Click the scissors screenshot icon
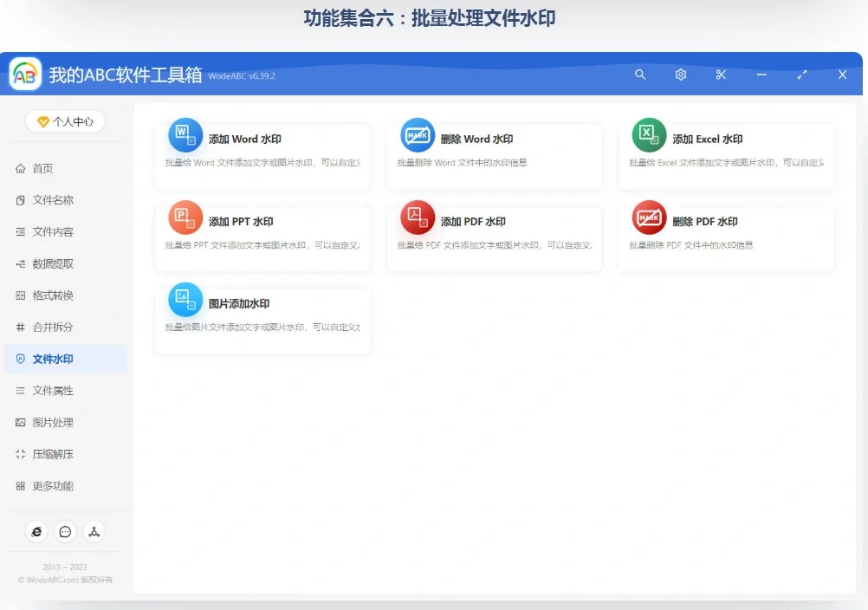868x610 pixels. tap(721, 75)
